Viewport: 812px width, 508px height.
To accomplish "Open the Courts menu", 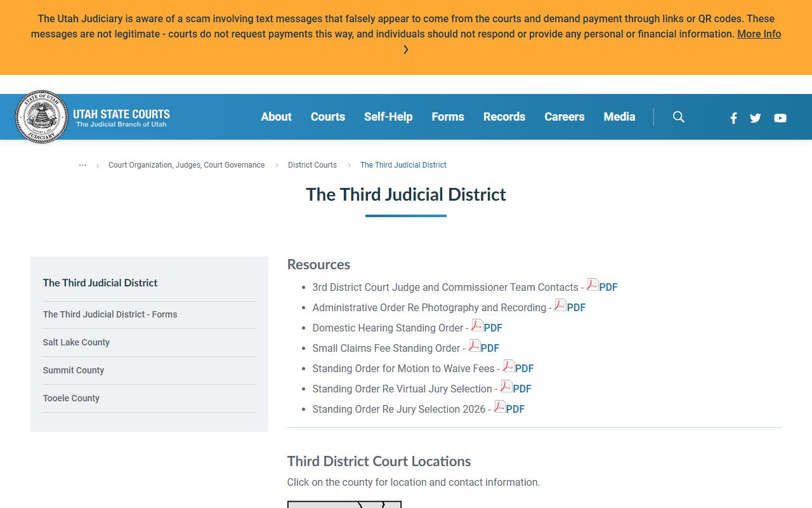I will click(328, 117).
